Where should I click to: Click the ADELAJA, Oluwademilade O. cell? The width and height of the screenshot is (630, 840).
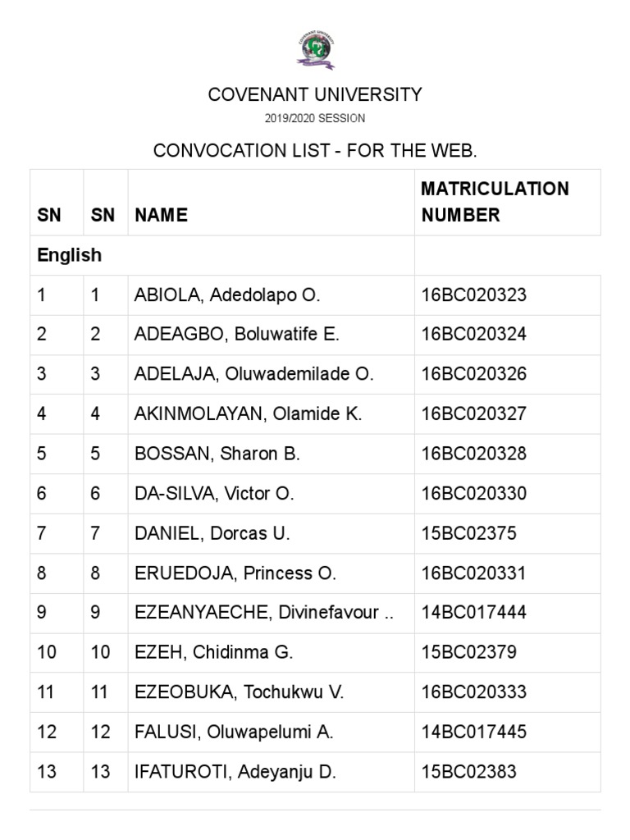[x=253, y=374]
